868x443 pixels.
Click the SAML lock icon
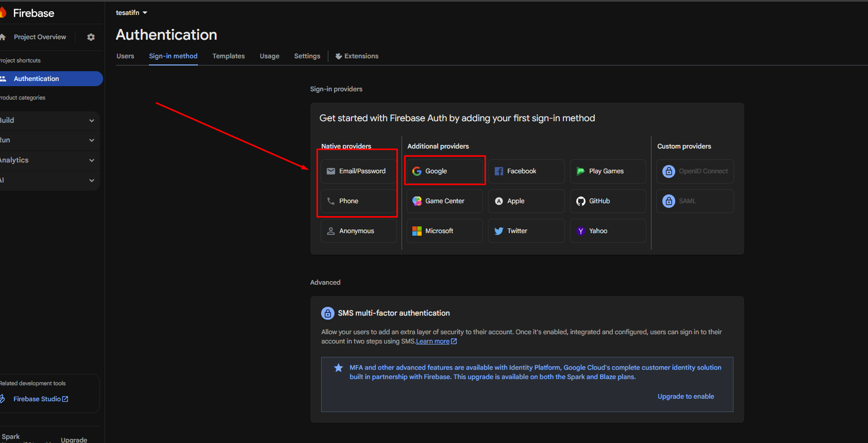669,201
